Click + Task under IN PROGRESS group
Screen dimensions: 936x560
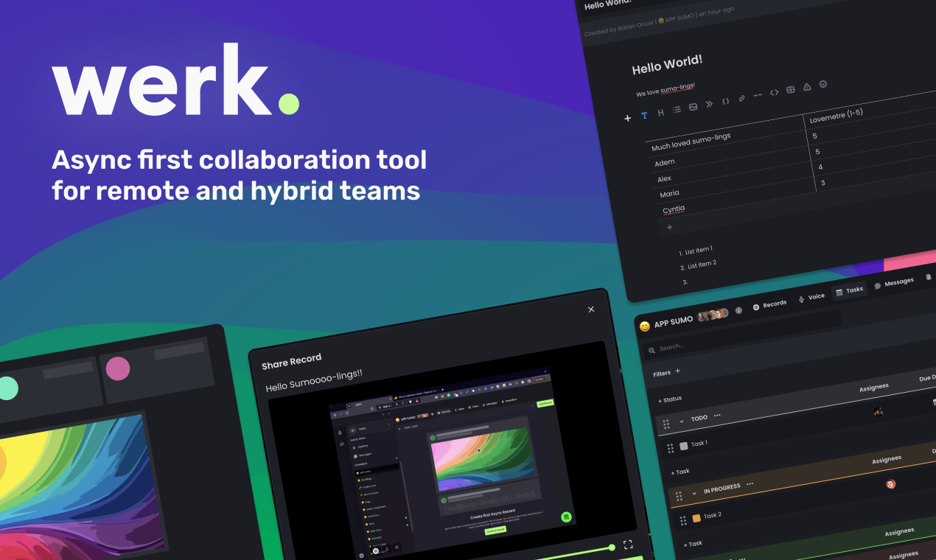693,544
